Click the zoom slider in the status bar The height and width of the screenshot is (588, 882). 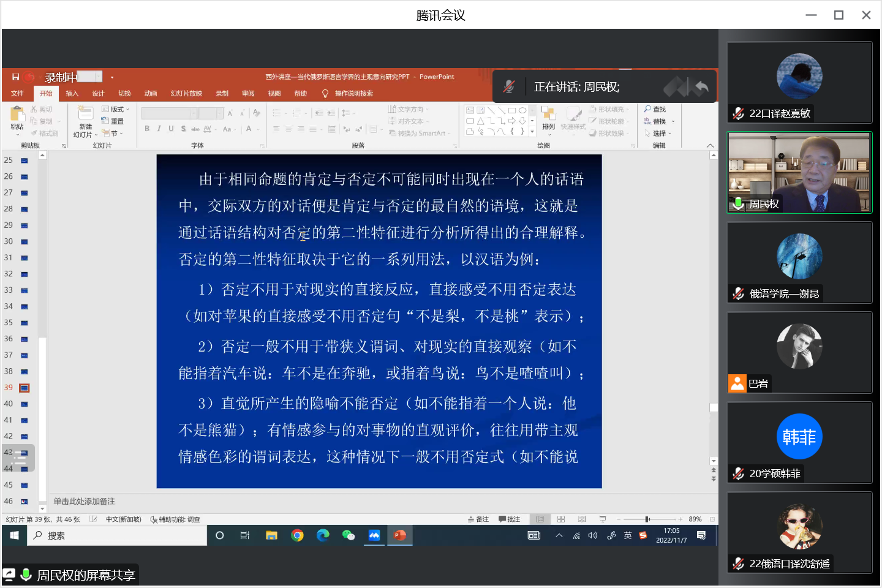(647, 519)
